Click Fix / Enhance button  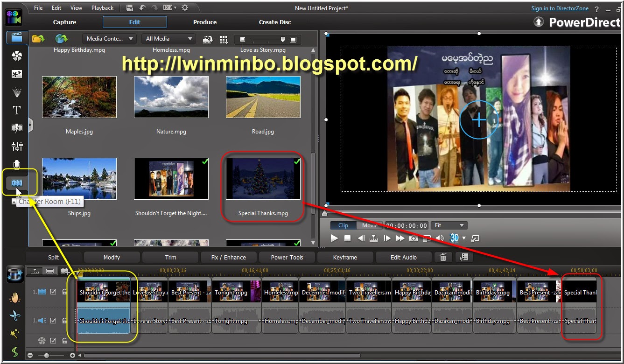pos(229,257)
